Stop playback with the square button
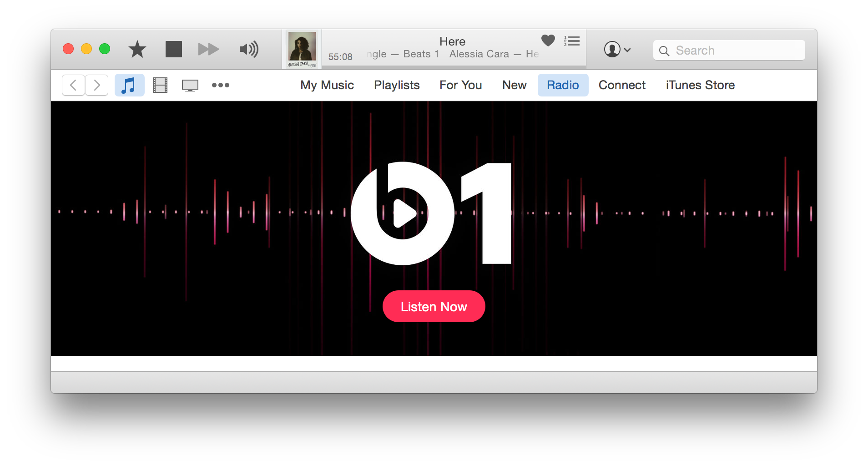The image size is (868, 466). point(173,49)
